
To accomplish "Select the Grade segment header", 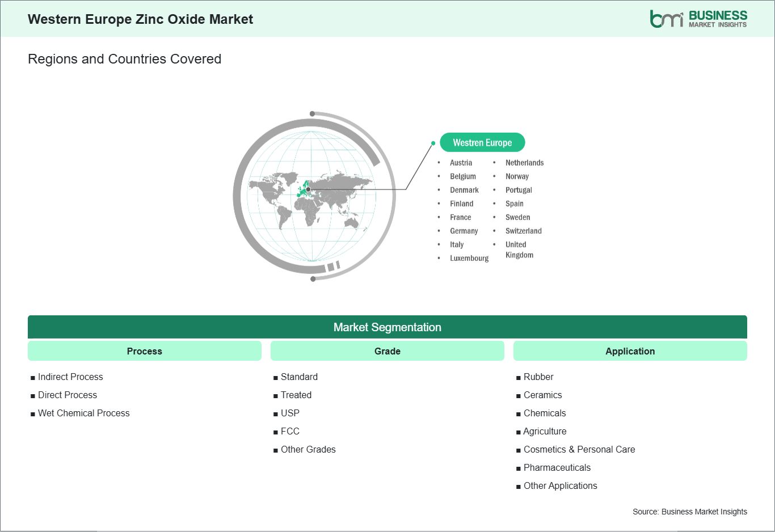I will 387,351.
